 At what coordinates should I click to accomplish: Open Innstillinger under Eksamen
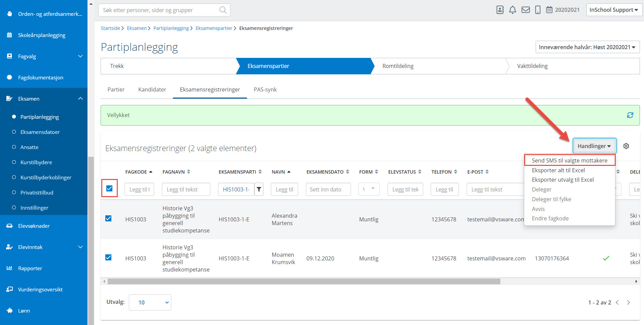pos(34,208)
